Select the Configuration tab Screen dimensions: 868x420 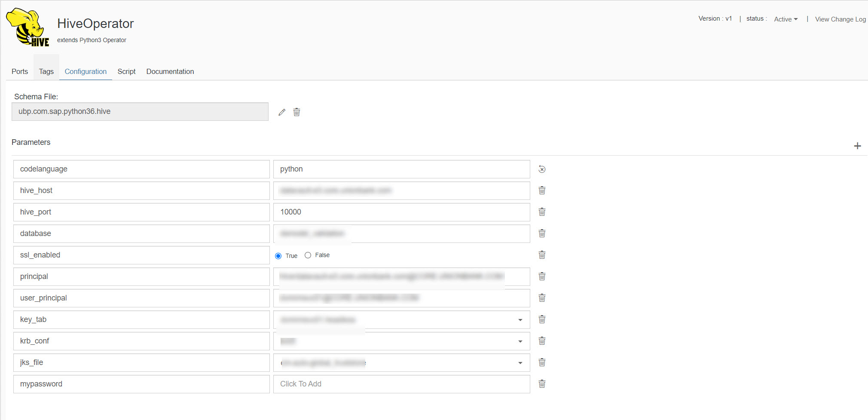pyautogui.click(x=86, y=71)
